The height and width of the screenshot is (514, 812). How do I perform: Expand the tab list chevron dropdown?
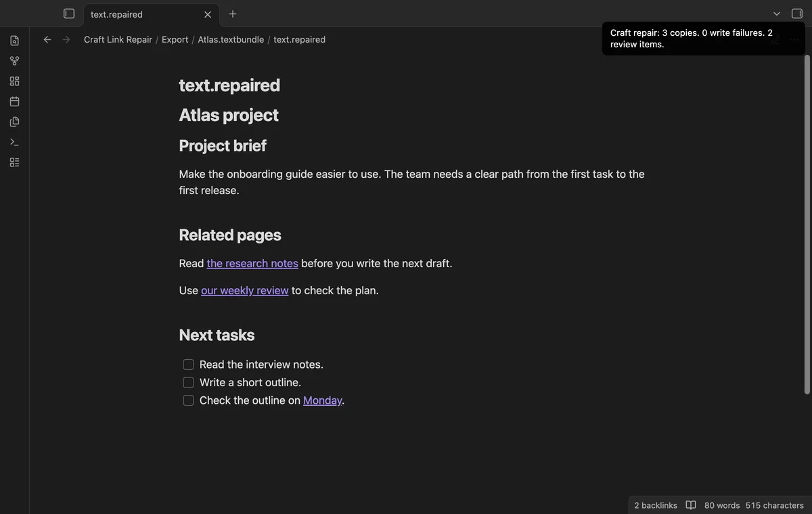tap(777, 14)
